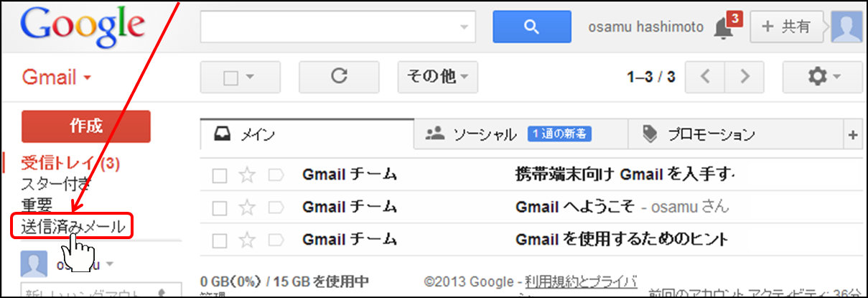Go to newer messages arrow
The image size is (868, 298).
point(705,76)
